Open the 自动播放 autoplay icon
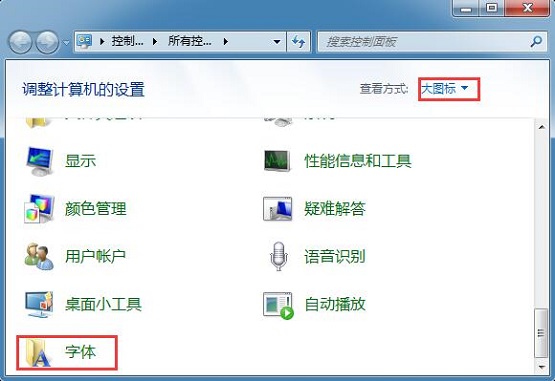 click(278, 305)
